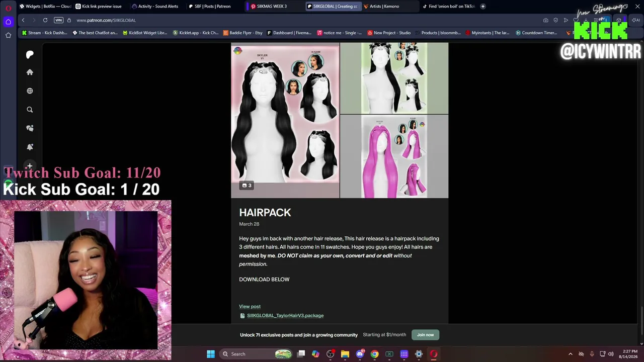Image resolution: width=644 pixels, height=362 pixels.
Task: Click the 3 images count badge
Action: coord(247,186)
